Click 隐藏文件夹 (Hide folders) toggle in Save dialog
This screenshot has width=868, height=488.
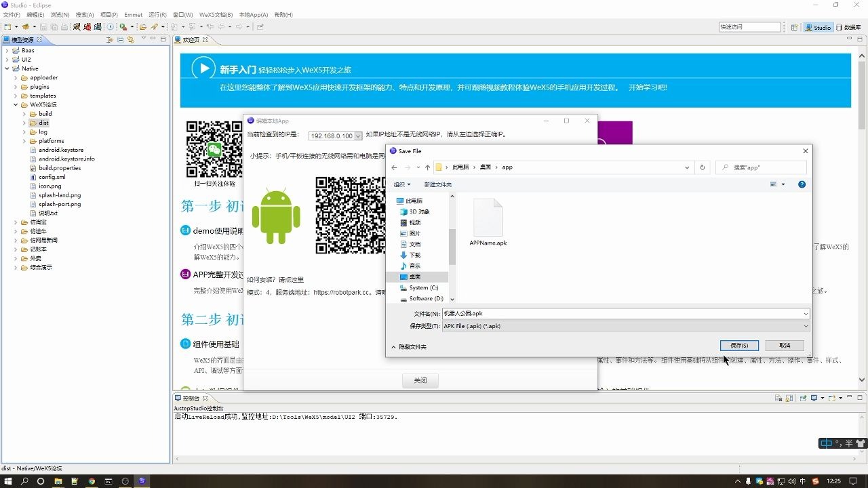[409, 347]
